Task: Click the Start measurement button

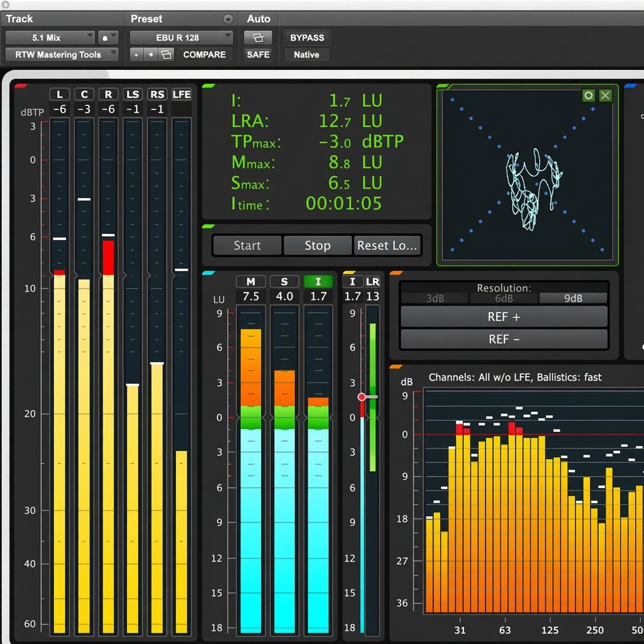Action: [247, 245]
